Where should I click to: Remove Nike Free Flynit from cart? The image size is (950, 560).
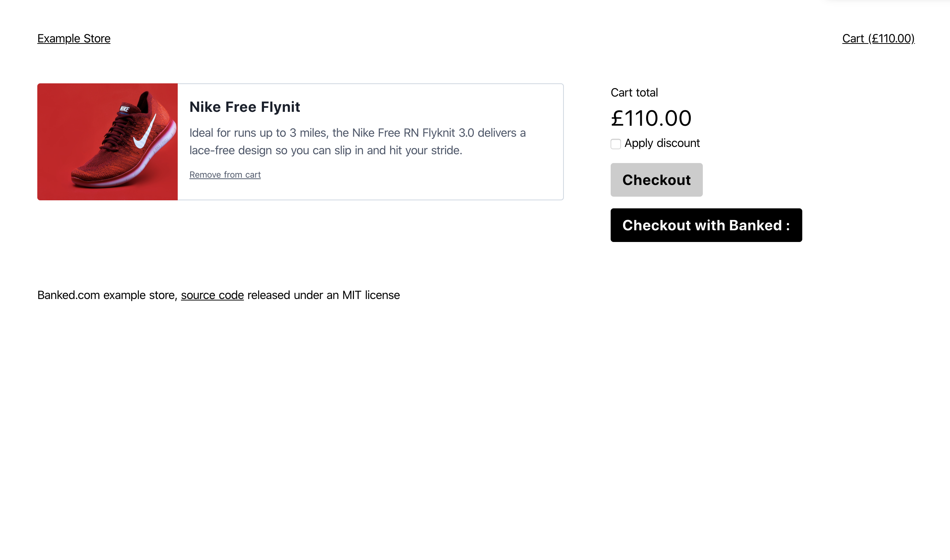(x=225, y=175)
